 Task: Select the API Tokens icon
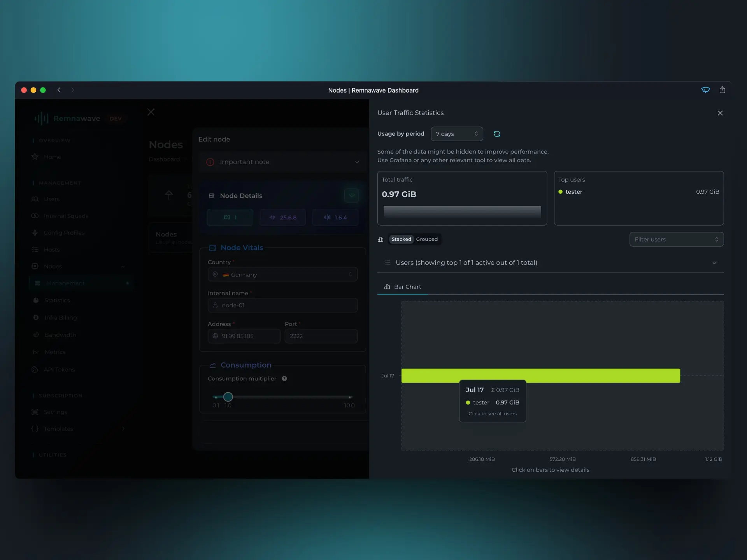pyautogui.click(x=35, y=369)
